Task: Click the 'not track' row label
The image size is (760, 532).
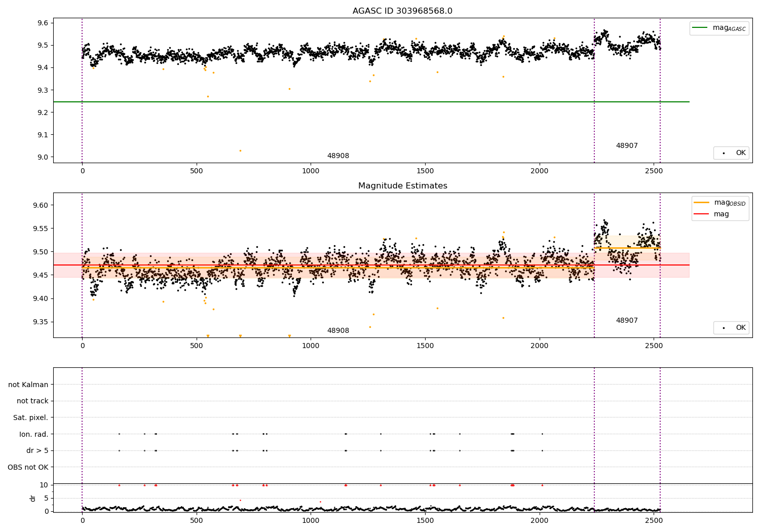Action: tap(32, 401)
